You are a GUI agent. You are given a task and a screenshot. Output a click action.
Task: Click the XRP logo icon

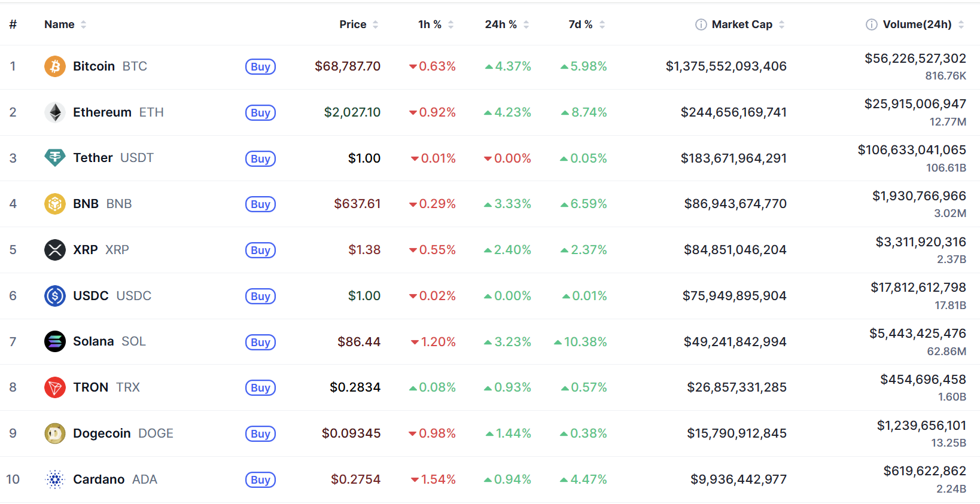[55, 250]
